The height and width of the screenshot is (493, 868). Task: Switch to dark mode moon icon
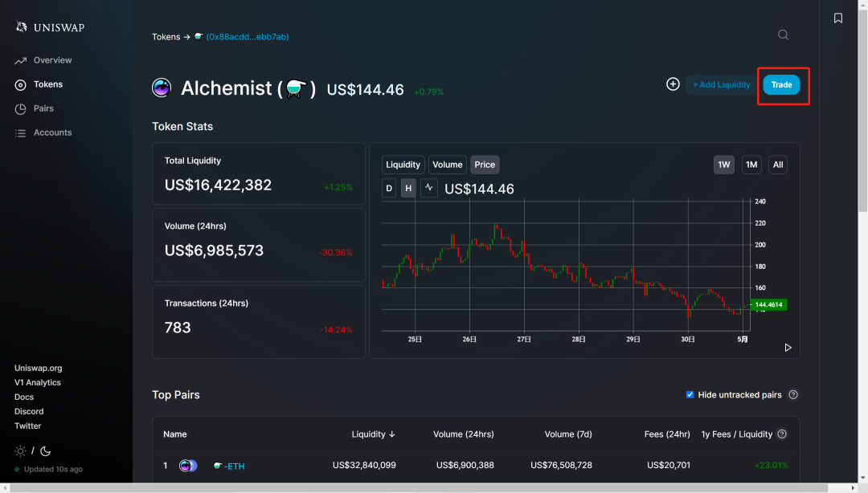pos(45,451)
